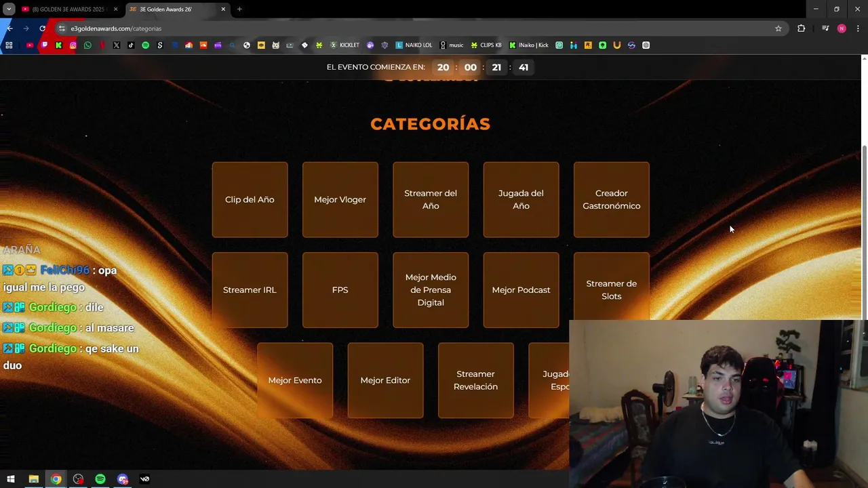Viewport: 868px width, 488px height.
Task: Open the Chrome apps grid icon
Action: point(9,45)
